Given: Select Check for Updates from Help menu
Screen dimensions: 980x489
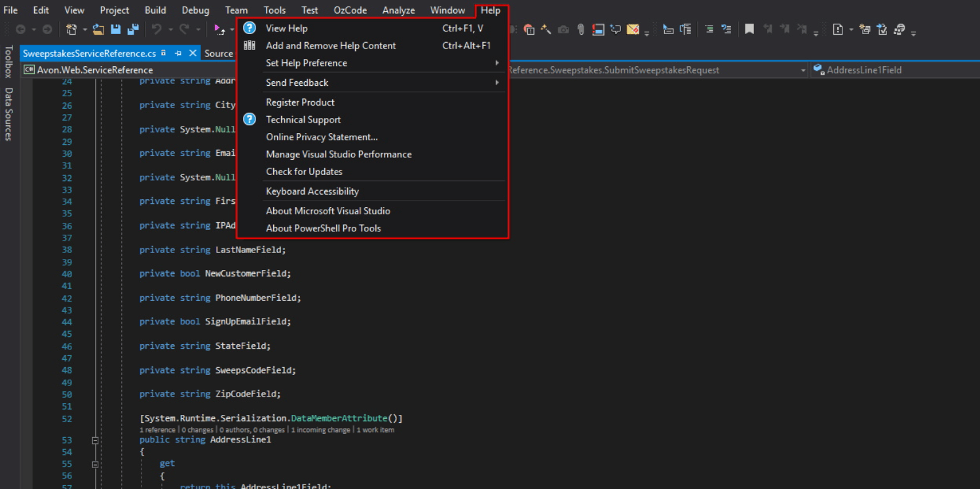Looking at the screenshot, I should coord(303,171).
